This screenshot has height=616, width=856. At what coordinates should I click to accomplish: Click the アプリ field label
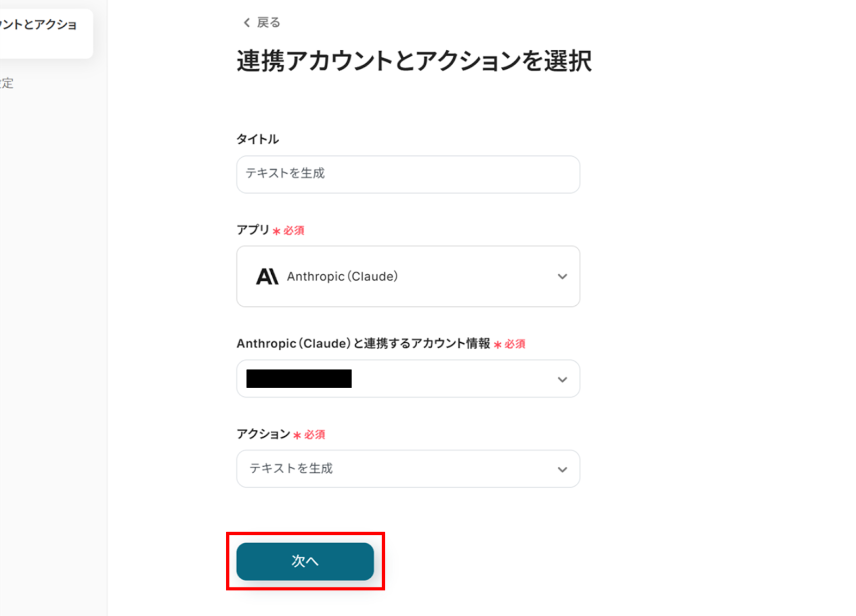tap(253, 230)
